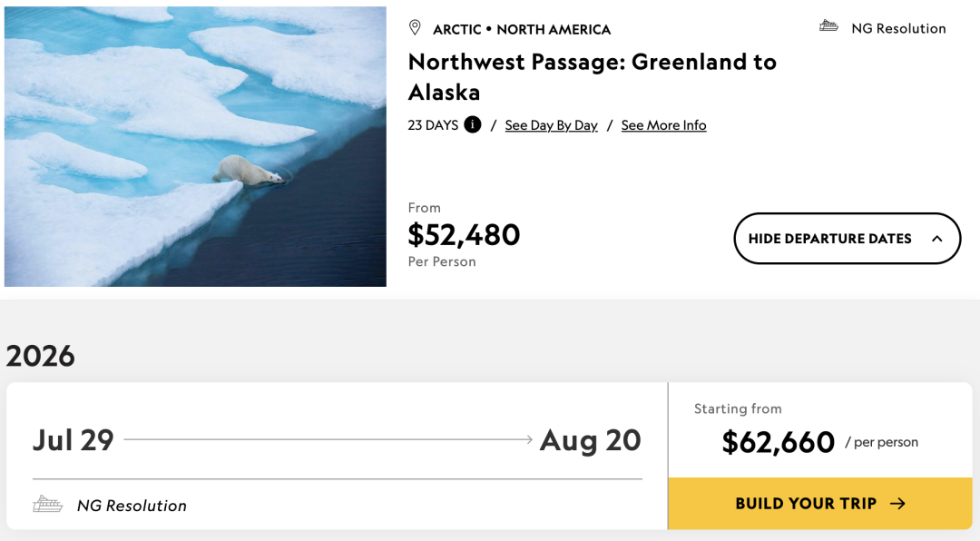The image size is (980, 541).
Task: Click the Jul 29 departure date
Action: 73,440
